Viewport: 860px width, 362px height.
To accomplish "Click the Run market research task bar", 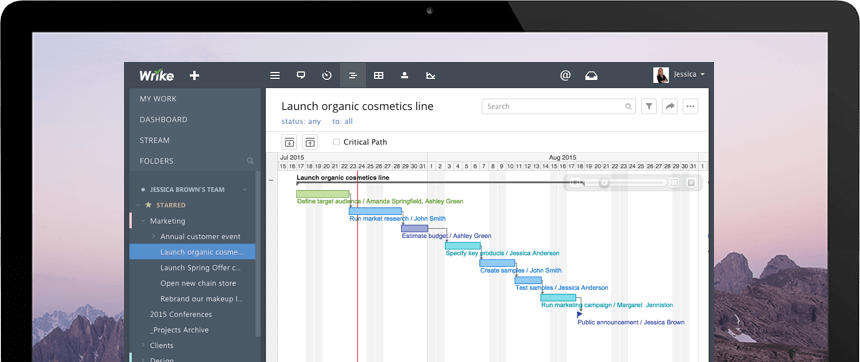I will 375,211.
